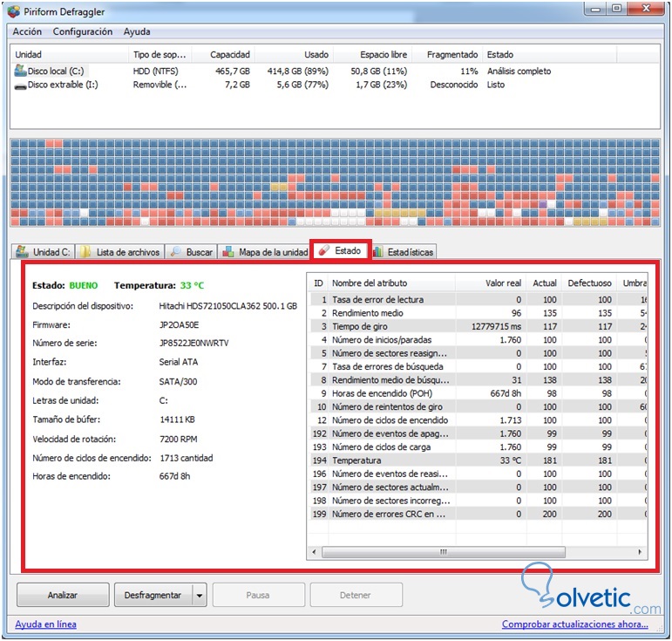This screenshot has height=641, width=672.
Task: Click the SATA/300 transfer mode value
Action: click(x=179, y=382)
